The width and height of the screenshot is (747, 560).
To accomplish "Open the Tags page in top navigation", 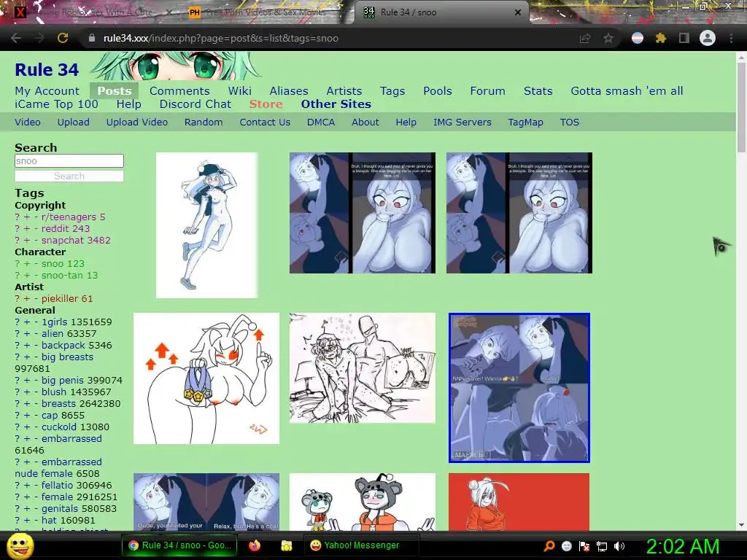I will point(392,91).
